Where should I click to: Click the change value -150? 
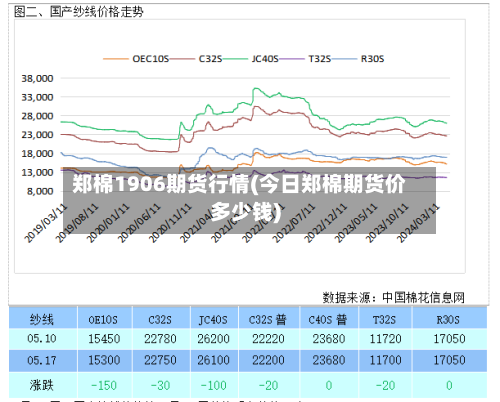104,386
